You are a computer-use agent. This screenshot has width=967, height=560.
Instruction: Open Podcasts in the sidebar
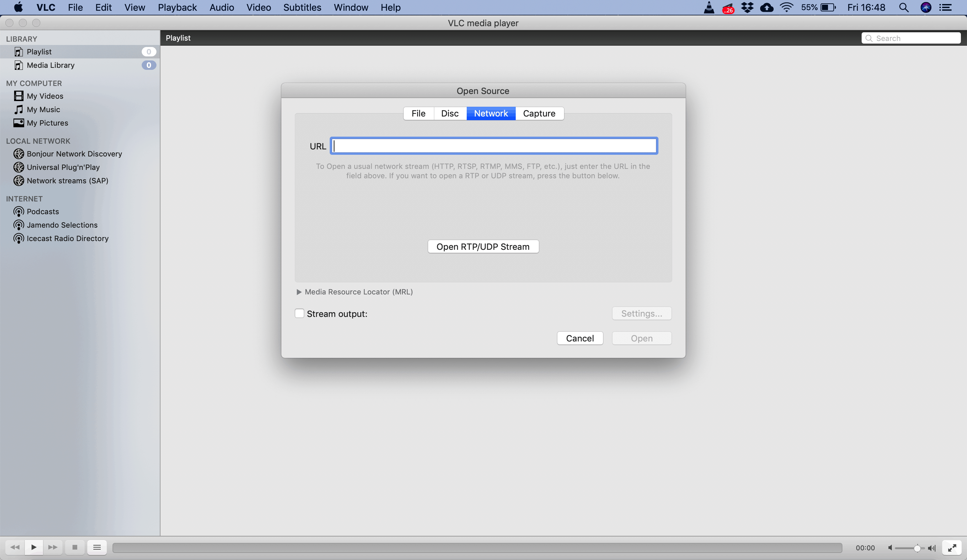[43, 211]
